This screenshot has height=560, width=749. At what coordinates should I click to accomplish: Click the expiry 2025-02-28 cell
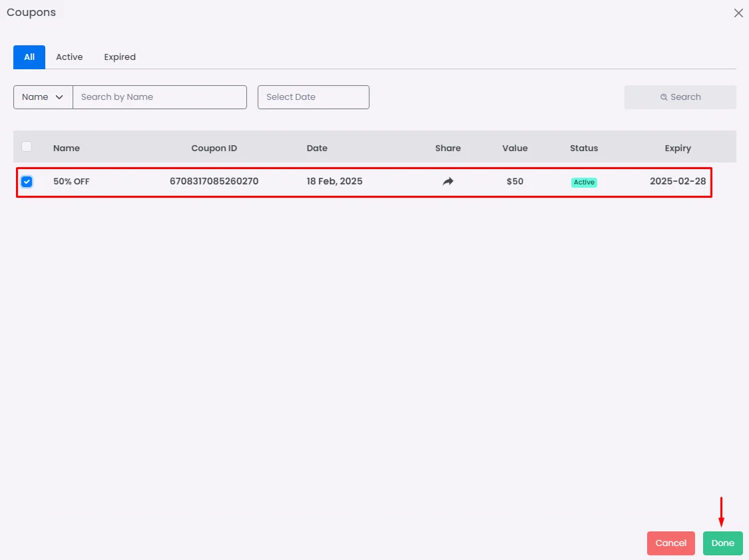[x=678, y=181]
